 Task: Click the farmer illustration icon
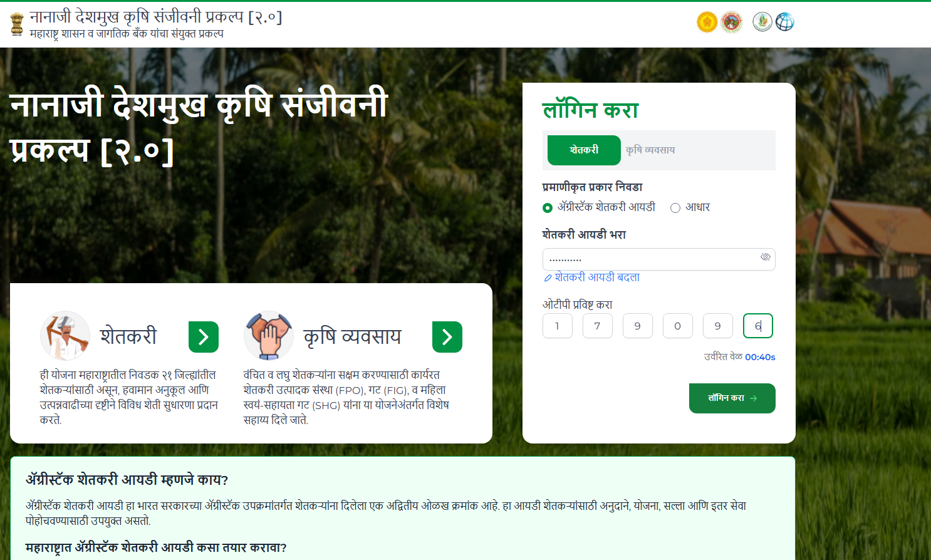click(x=65, y=336)
